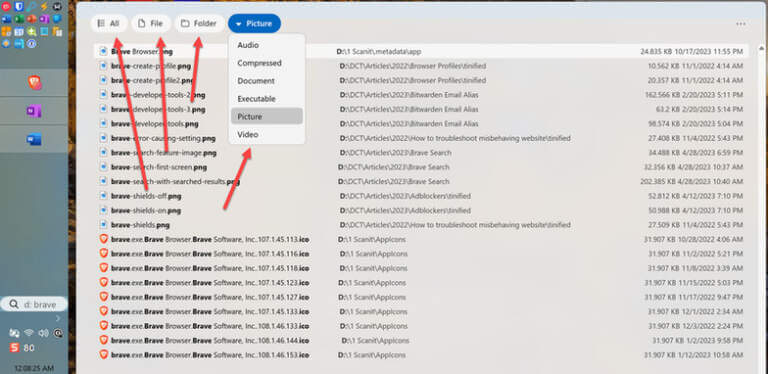Select brave-search-with-searched-results.png result

(x=421, y=182)
